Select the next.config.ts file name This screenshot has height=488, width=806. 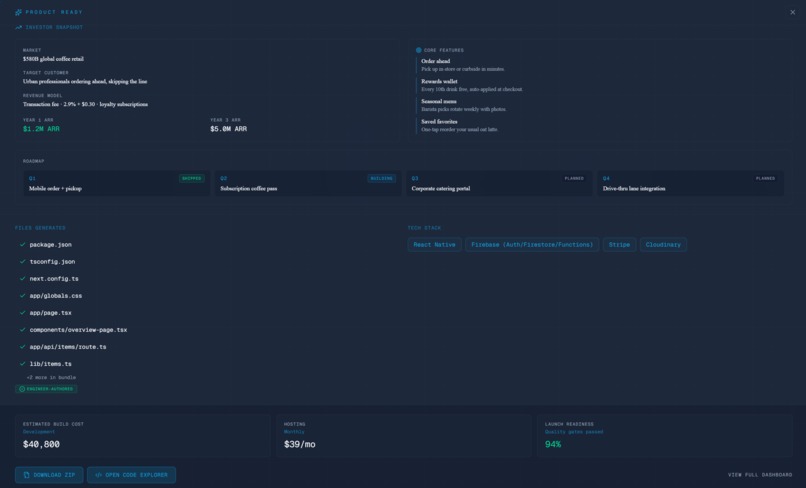(54, 279)
